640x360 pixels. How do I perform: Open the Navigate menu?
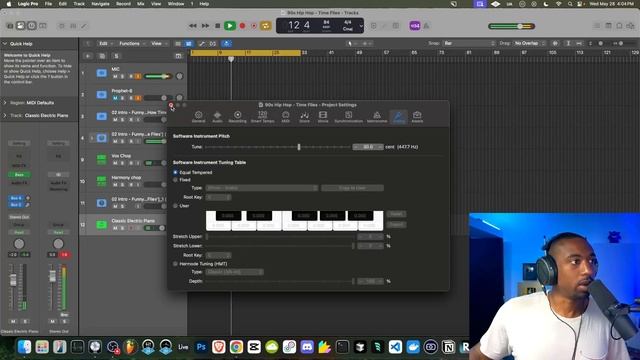point(100,4)
